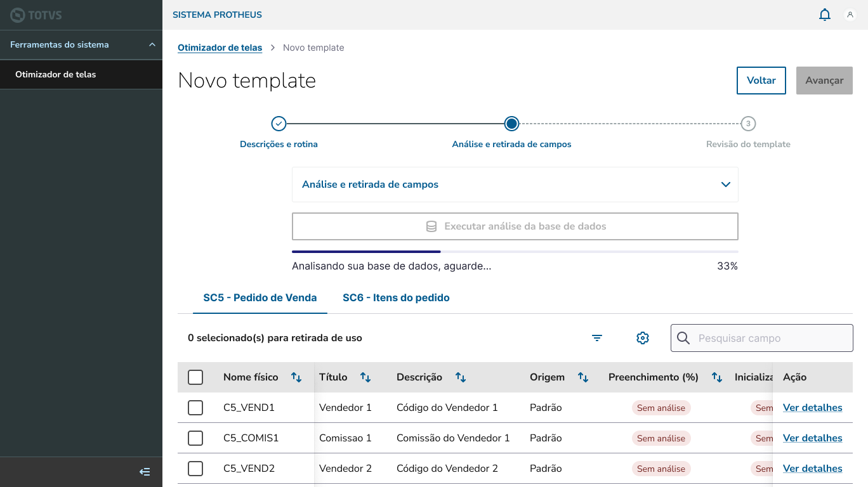Click the Voltar button
The width and height of the screenshot is (868, 487).
pyautogui.click(x=761, y=81)
